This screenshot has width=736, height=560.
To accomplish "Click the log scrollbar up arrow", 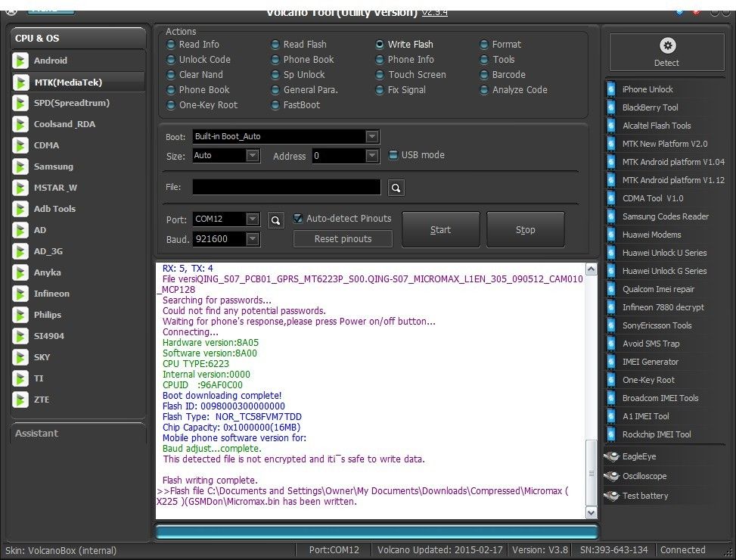I will click(592, 269).
